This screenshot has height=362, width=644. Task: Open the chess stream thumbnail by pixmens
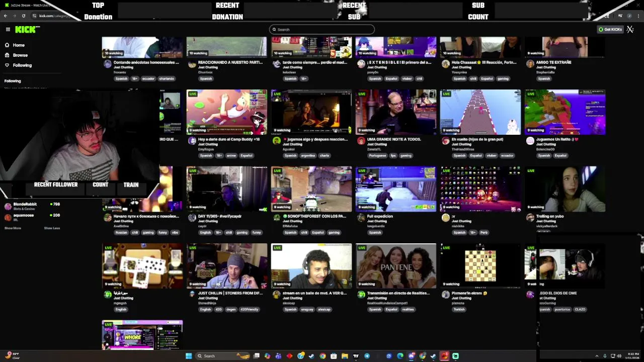(x=480, y=266)
